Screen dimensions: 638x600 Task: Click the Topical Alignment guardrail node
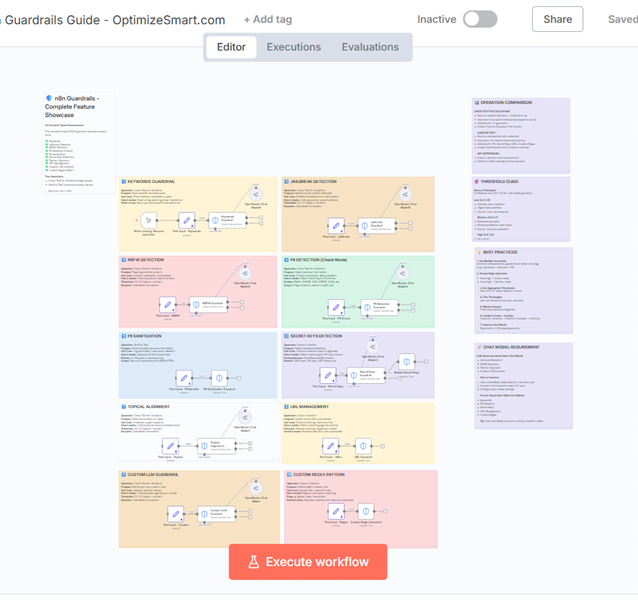click(x=202, y=446)
